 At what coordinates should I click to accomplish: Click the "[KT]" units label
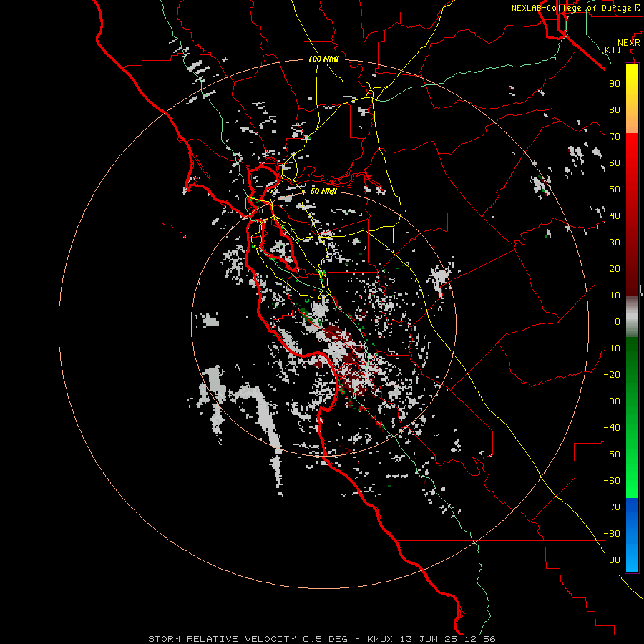click(x=611, y=49)
